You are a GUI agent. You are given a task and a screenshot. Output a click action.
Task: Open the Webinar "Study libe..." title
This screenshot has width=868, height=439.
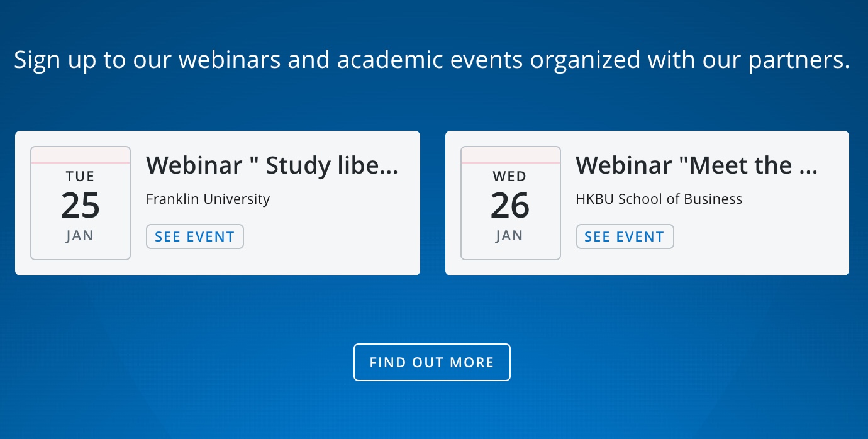(272, 165)
